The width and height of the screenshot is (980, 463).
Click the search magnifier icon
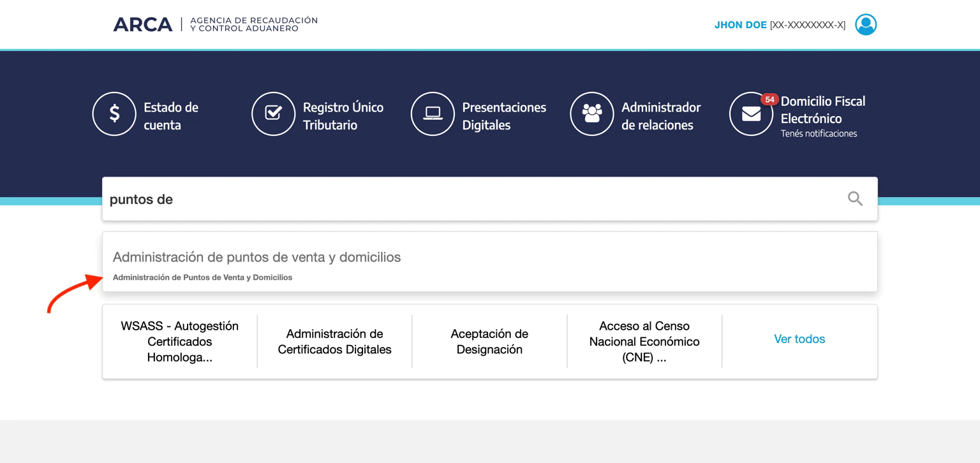point(854,198)
